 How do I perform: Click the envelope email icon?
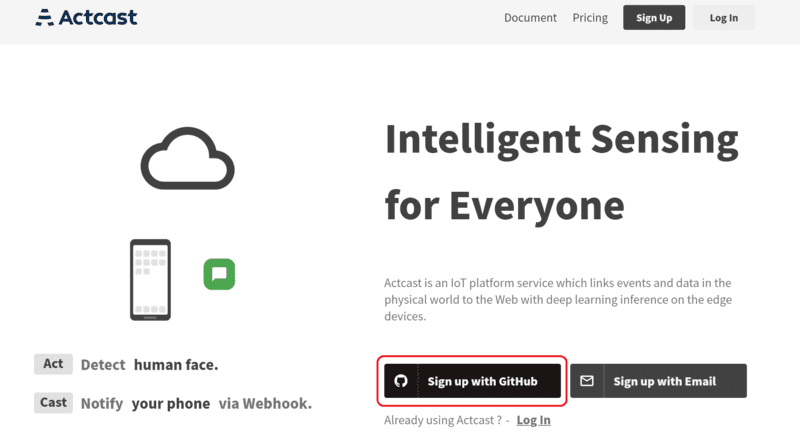point(587,381)
